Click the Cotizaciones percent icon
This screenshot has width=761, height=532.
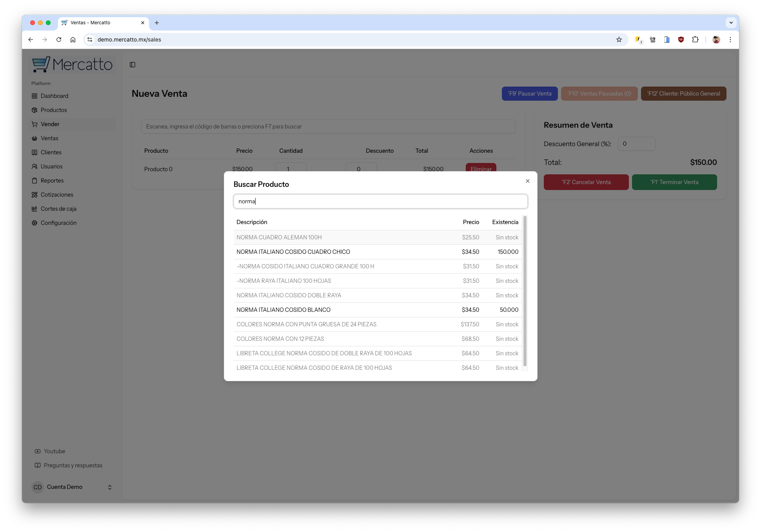pyautogui.click(x=35, y=195)
